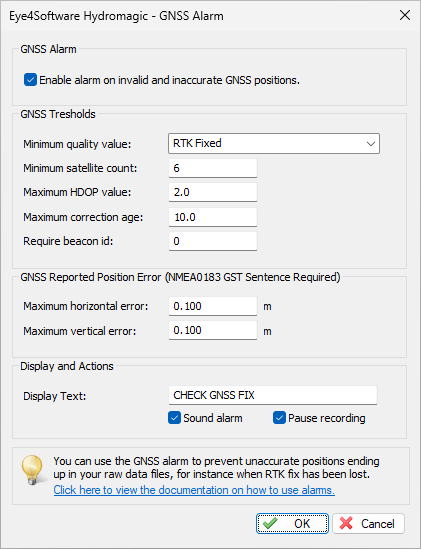This screenshot has height=549, width=421.
Task: Click the Sound alarm label text
Action: pos(213,418)
